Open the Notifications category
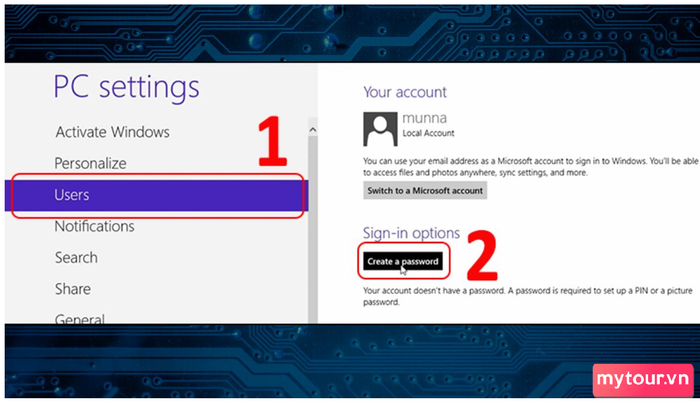Screen dimensions: 700x405 [94, 226]
